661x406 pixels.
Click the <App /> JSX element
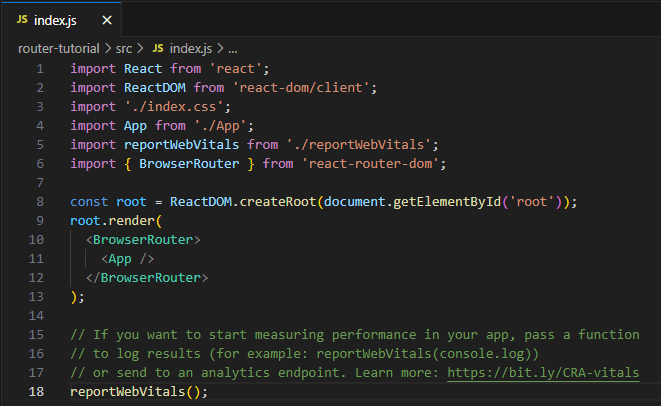[x=128, y=259]
